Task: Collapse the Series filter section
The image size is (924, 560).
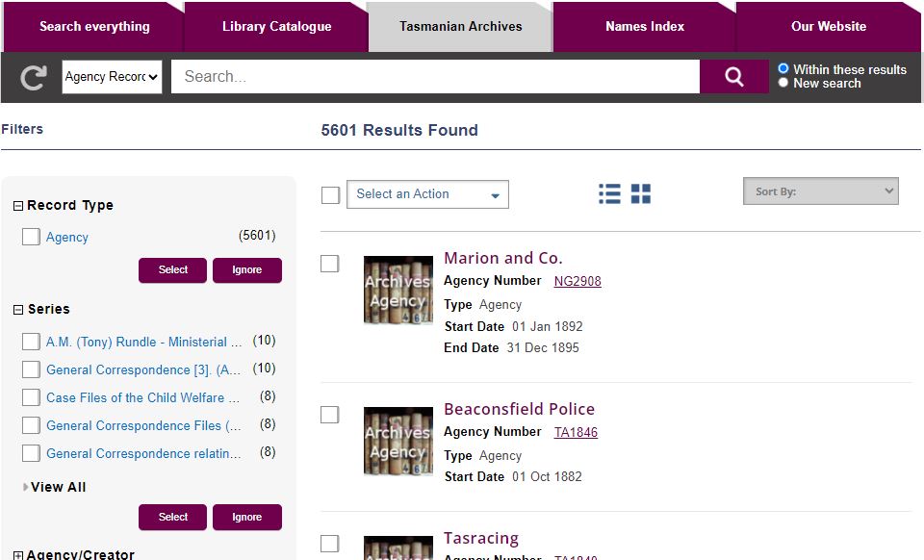Action: pos(18,310)
